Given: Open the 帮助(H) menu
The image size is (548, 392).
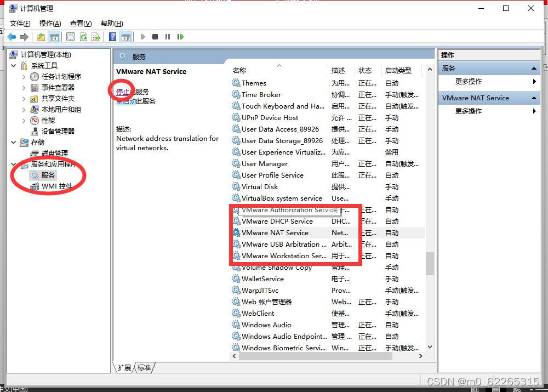Looking at the screenshot, I should [112, 24].
